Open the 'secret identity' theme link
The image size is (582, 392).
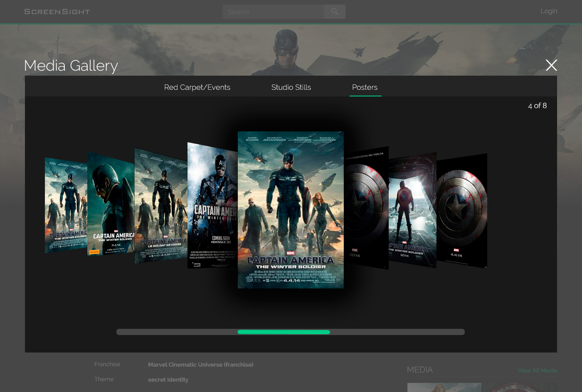pyautogui.click(x=168, y=380)
